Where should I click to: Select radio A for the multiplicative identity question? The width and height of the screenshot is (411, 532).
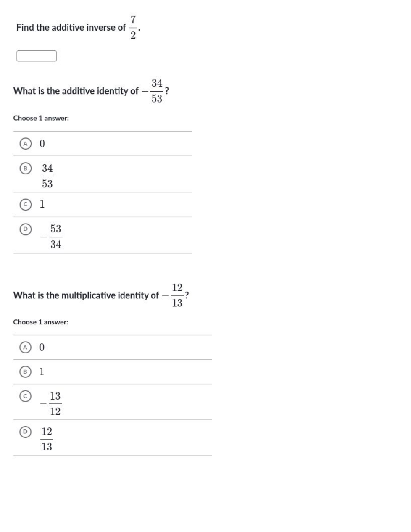tap(26, 348)
